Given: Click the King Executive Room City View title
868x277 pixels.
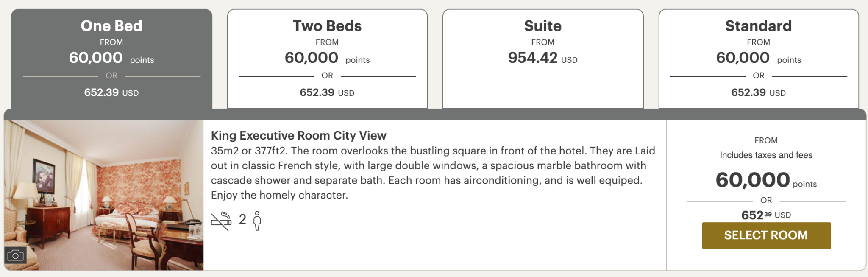Looking at the screenshot, I should pyautogui.click(x=298, y=136).
